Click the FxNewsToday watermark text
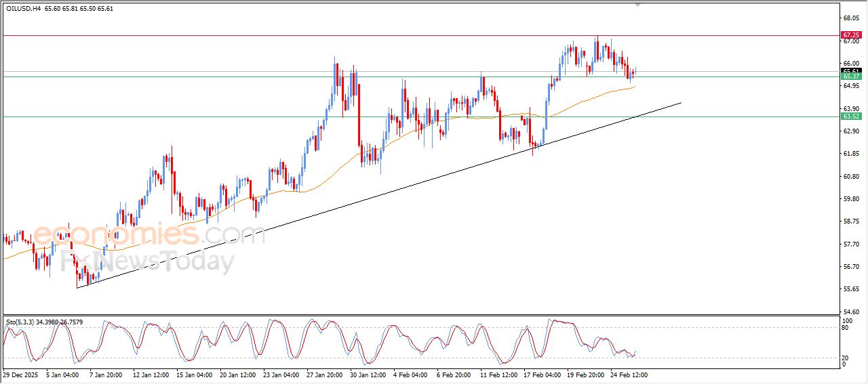The height and width of the screenshot is (384, 868). pyautogui.click(x=148, y=260)
